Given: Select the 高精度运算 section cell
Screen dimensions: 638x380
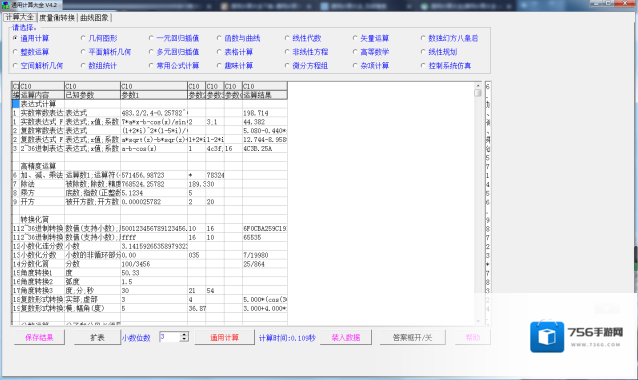Looking at the screenshot, I should point(42,166).
